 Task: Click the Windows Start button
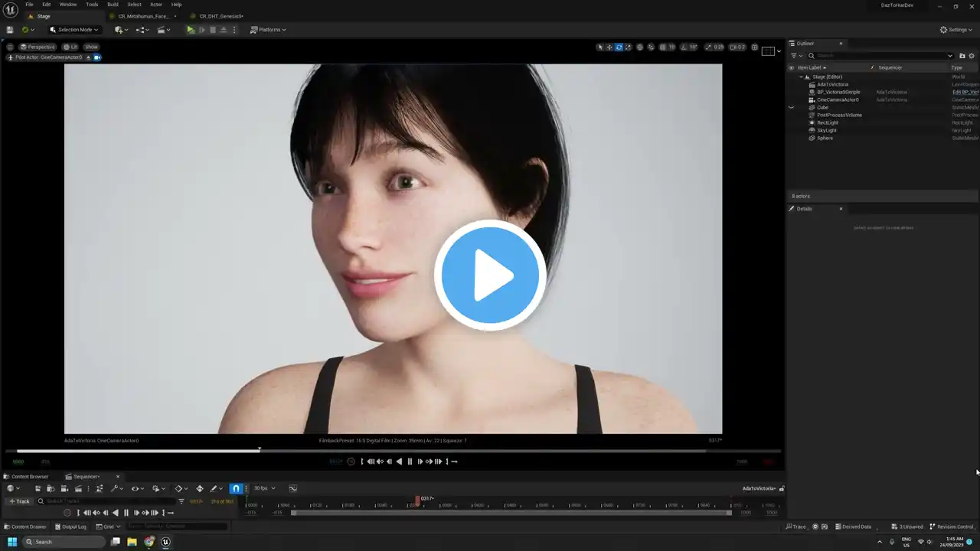point(11,542)
